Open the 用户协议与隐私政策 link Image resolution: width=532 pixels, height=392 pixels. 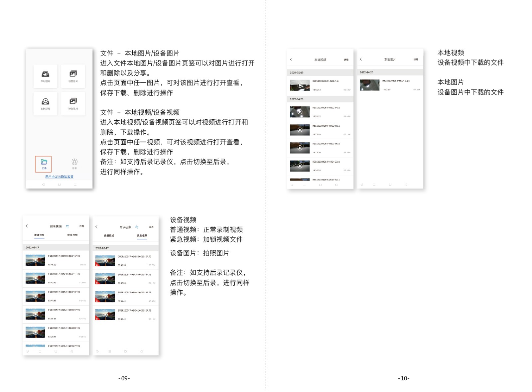tap(59, 177)
